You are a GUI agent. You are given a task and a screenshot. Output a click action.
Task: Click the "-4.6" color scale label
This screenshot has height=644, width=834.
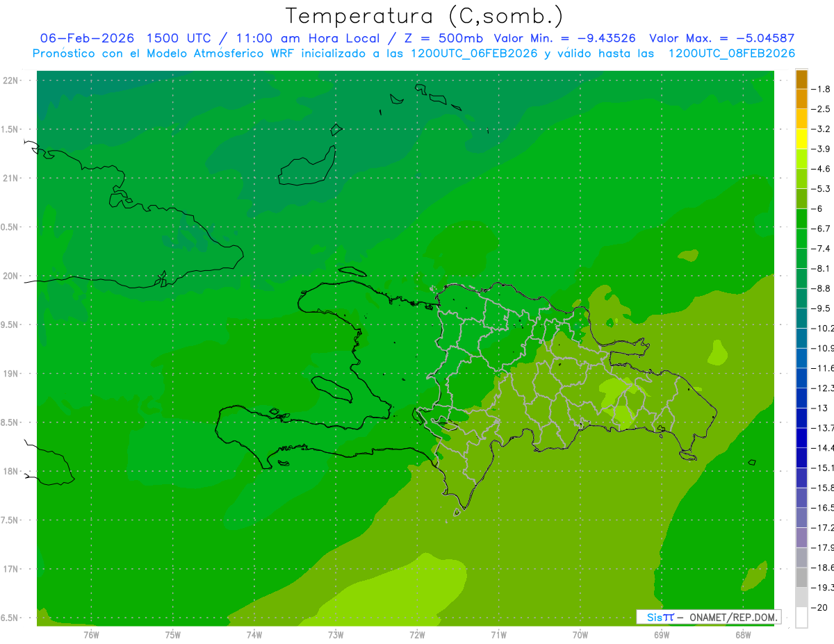pos(821,169)
